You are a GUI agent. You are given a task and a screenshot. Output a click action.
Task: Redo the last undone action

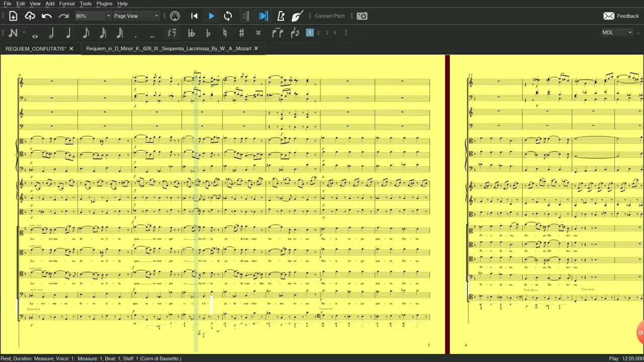pos(63,16)
